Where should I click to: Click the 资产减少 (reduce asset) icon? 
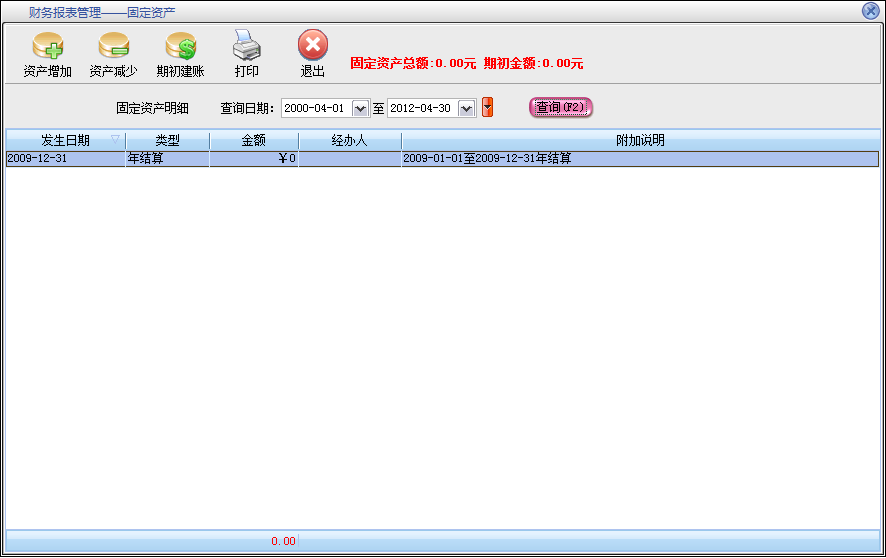tap(113, 47)
